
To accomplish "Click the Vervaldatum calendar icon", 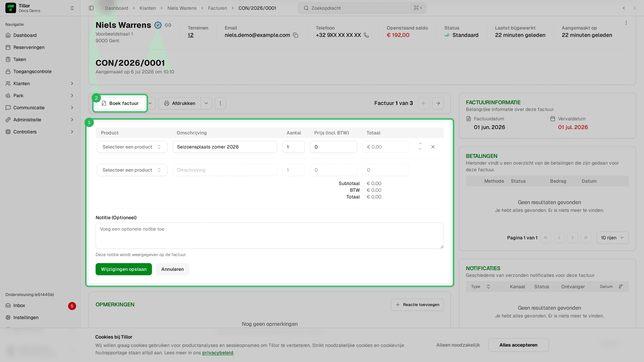I will [x=552, y=119].
